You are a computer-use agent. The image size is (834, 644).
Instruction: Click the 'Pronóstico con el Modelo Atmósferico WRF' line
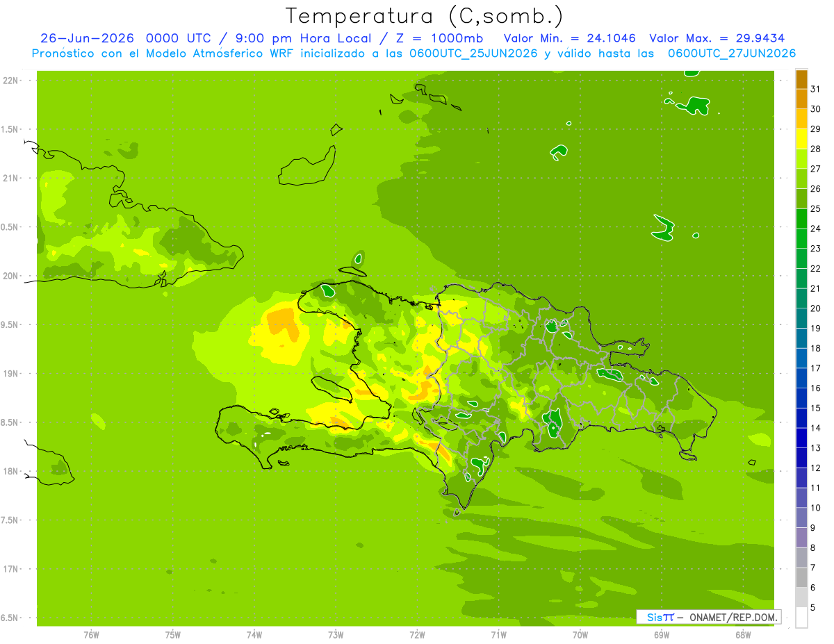(414, 53)
